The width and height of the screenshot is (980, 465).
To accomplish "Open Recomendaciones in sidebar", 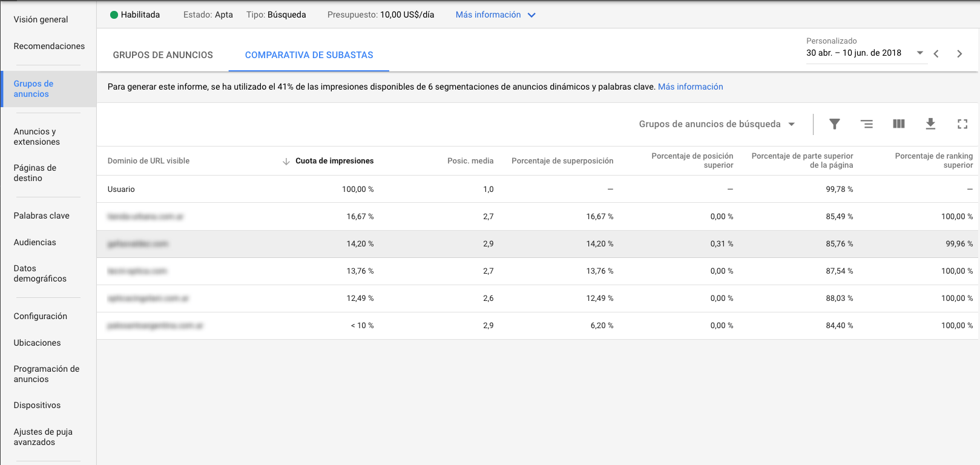I will pos(49,46).
